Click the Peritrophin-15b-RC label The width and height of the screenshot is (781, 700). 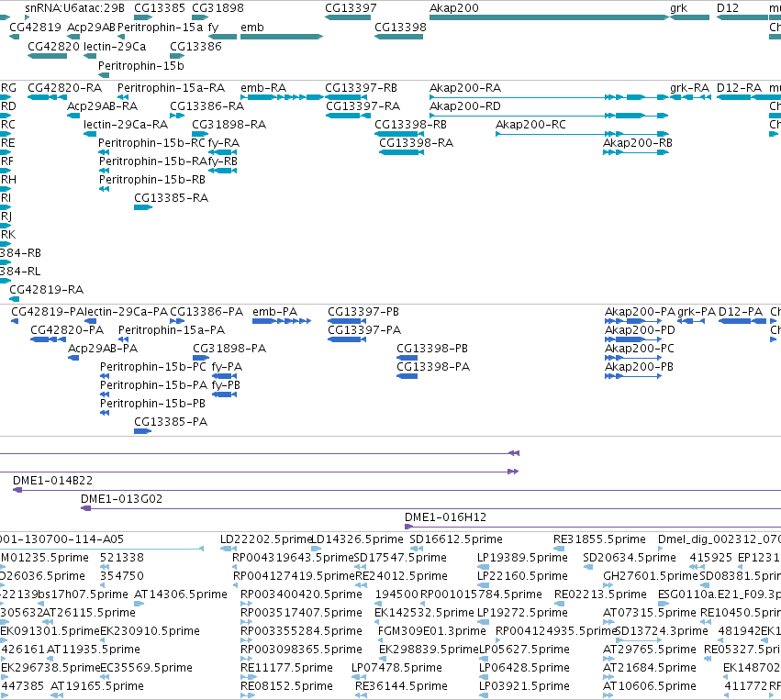coord(151,143)
